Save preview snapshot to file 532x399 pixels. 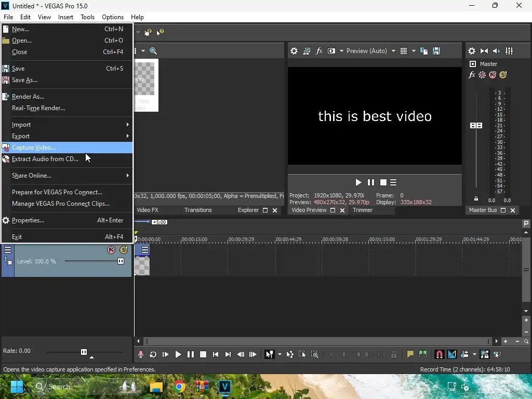click(436, 51)
